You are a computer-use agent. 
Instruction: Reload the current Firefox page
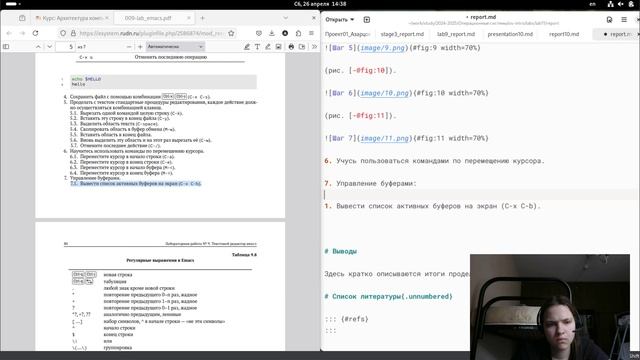point(36,33)
